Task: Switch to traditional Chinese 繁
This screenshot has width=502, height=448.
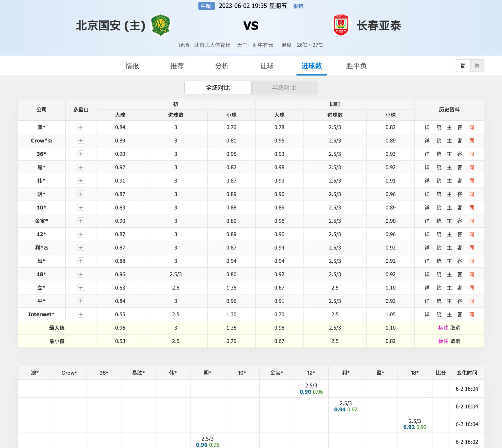Action: click(477, 66)
